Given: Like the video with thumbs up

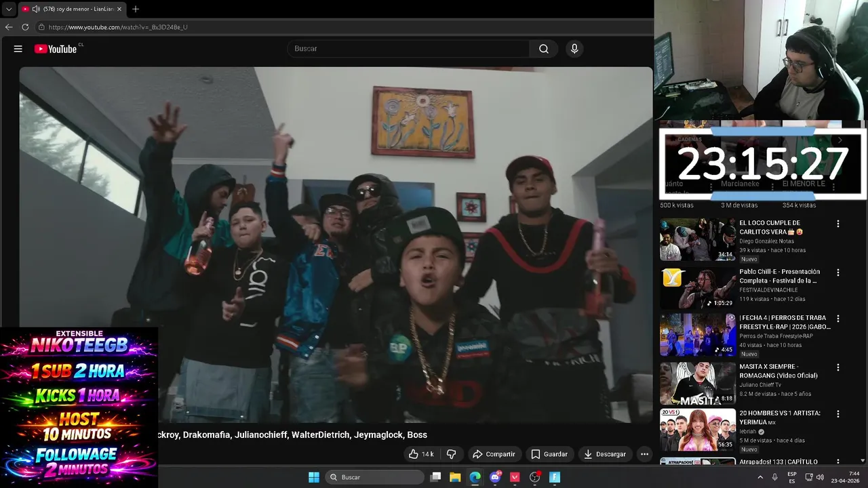Looking at the screenshot, I should tap(421, 454).
